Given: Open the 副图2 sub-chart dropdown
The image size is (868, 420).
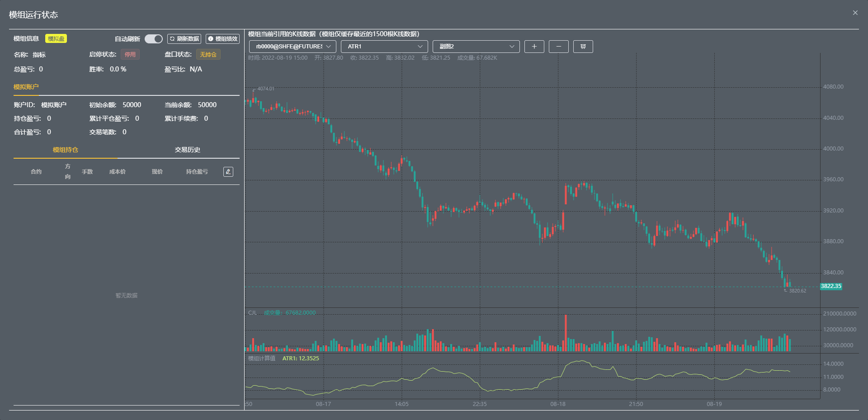Looking at the screenshot, I should 476,47.
